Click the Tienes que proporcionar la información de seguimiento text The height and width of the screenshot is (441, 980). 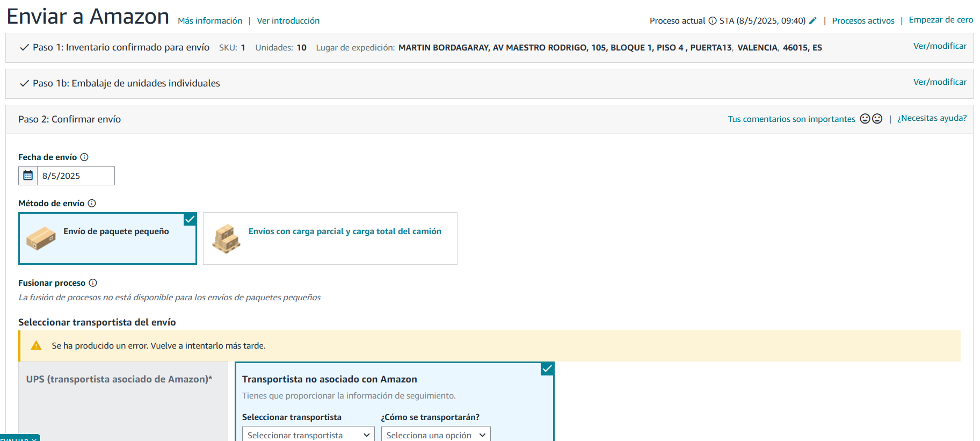[349, 396]
